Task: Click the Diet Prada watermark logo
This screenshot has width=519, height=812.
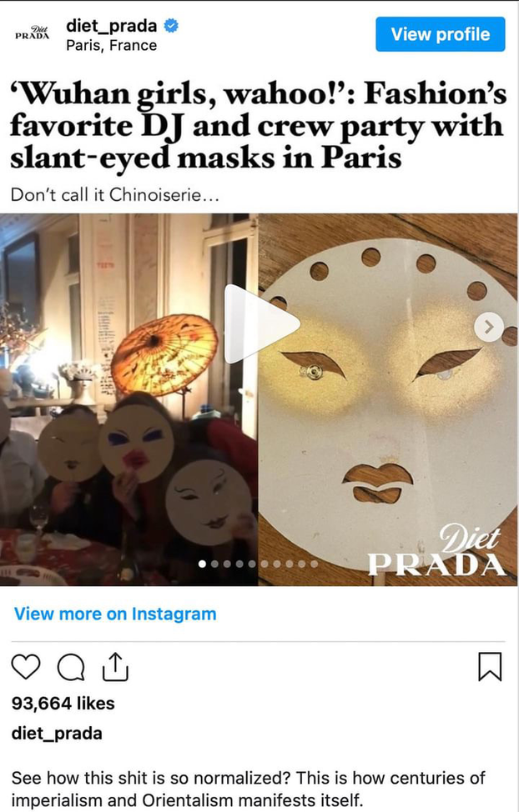Action: (436, 551)
